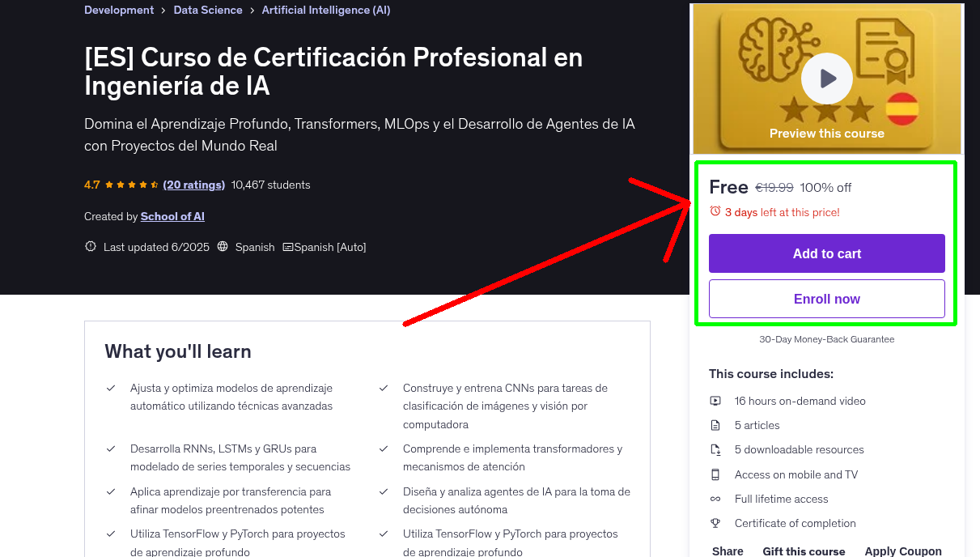Click the downloadable resources icon
The image size is (980, 557).
tap(715, 449)
